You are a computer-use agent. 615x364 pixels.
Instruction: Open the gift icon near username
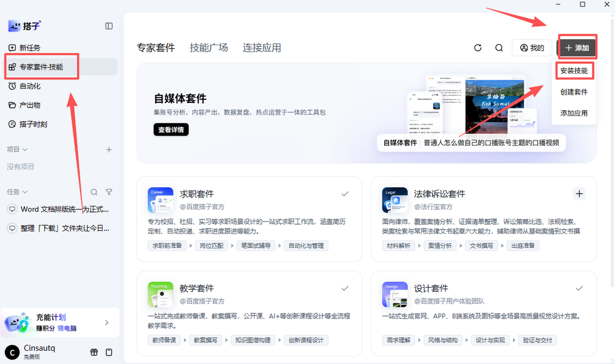(94, 352)
